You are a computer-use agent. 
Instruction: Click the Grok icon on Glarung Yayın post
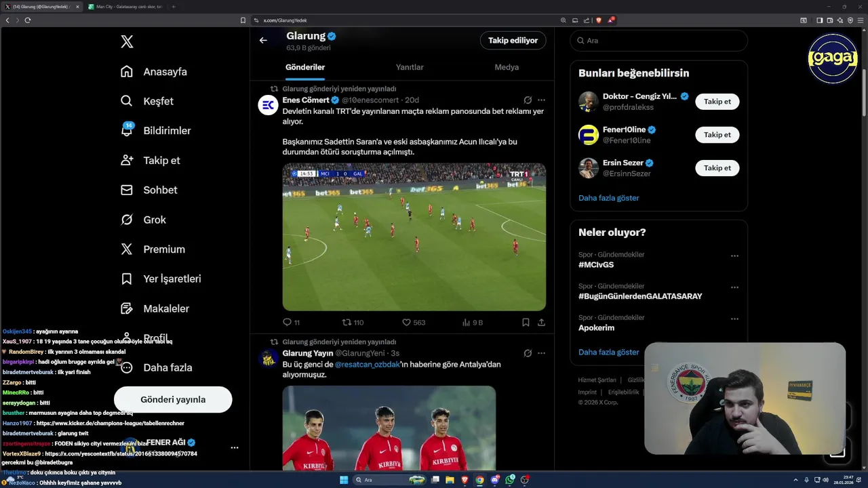click(528, 353)
